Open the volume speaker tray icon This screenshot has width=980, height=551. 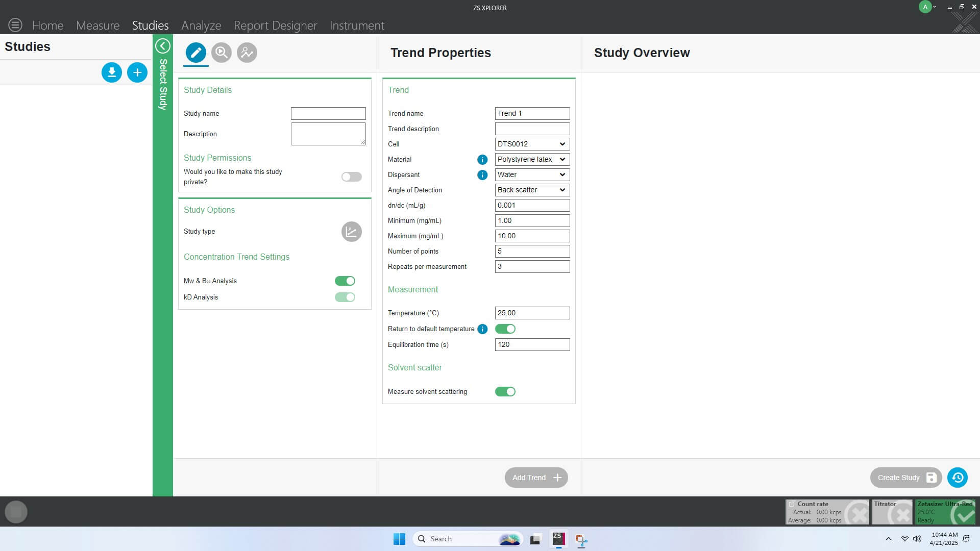917,539
